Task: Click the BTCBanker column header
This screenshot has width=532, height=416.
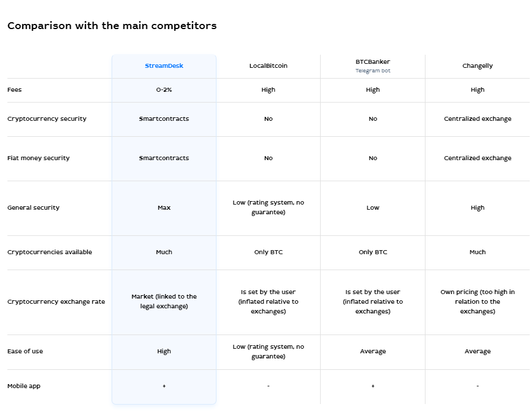Action: tap(373, 62)
